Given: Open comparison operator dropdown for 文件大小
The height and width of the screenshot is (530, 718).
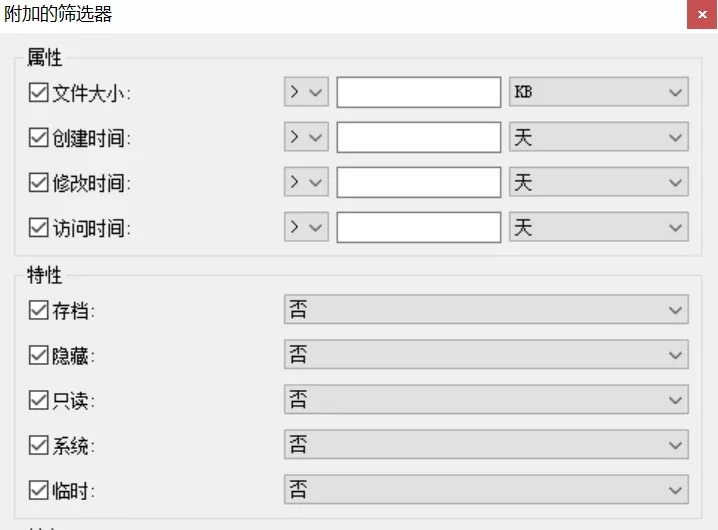Looking at the screenshot, I should pos(306,92).
